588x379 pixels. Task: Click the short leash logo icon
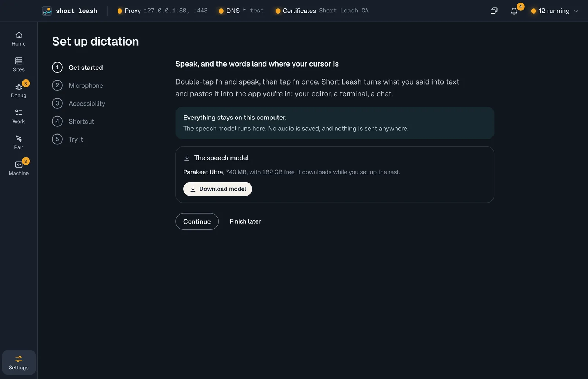47,11
